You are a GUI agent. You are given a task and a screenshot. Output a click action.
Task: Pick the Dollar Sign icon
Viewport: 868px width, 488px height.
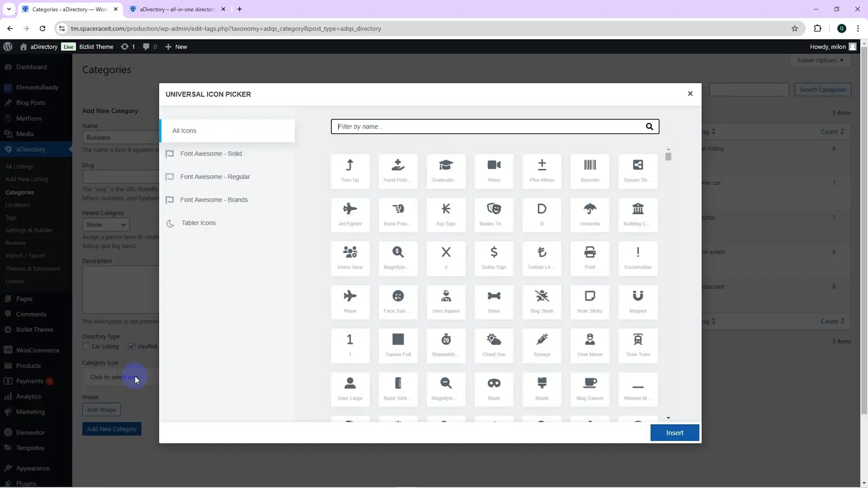tap(494, 258)
